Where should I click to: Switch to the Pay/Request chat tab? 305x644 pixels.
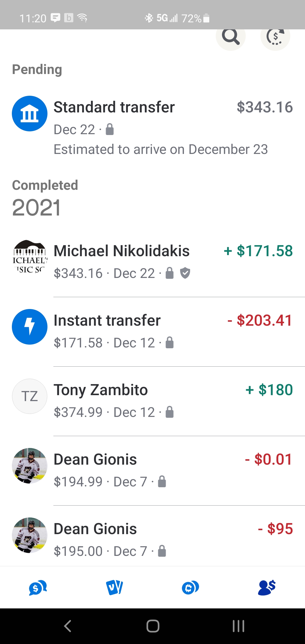38,588
